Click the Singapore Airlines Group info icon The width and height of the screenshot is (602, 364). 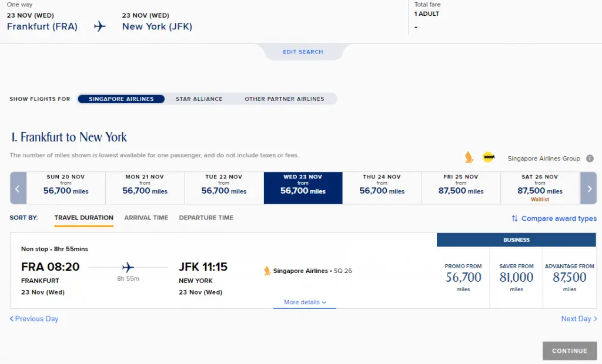(590, 159)
